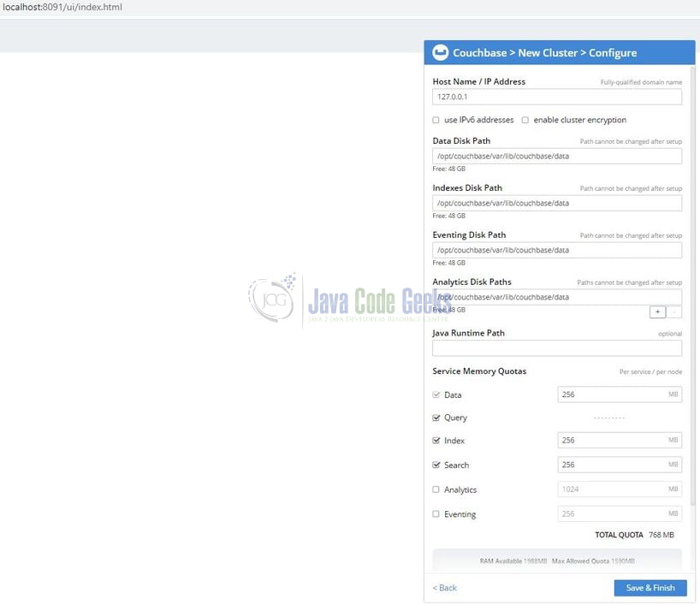Enable the use IPv6 addresses checkbox
The image size is (700, 605).
pyautogui.click(x=436, y=120)
